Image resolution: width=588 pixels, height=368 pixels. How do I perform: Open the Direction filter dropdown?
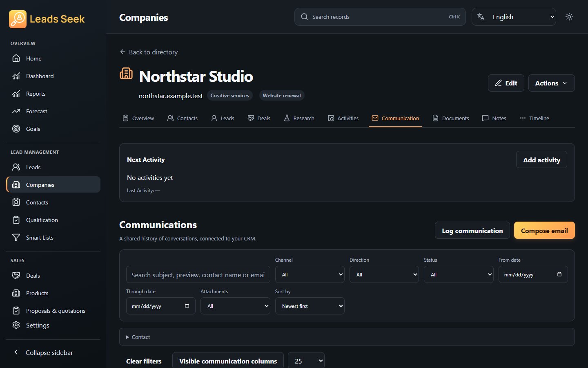(384, 275)
